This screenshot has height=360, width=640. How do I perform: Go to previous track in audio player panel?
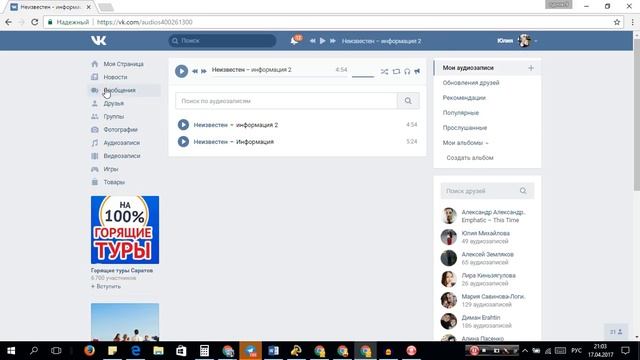[x=195, y=71]
